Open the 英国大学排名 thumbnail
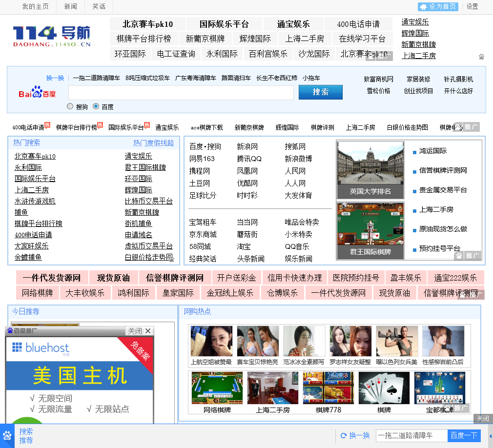This screenshot has width=493, height=448. [370, 170]
